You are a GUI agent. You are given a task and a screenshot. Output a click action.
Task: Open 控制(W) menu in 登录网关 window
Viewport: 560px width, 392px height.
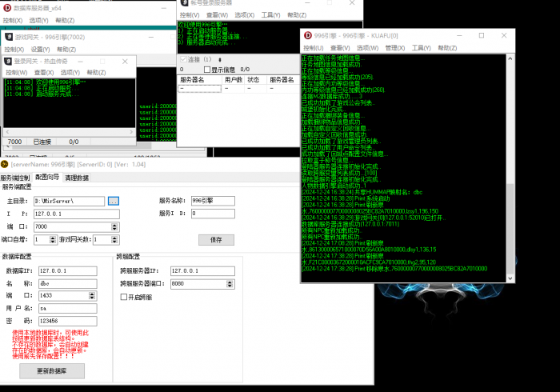(x=17, y=73)
